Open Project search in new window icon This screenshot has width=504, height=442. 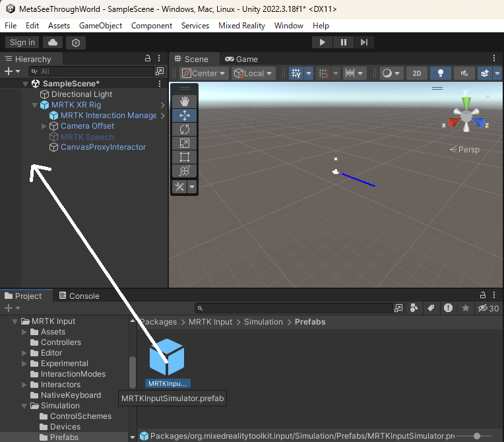click(x=398, y=308)
